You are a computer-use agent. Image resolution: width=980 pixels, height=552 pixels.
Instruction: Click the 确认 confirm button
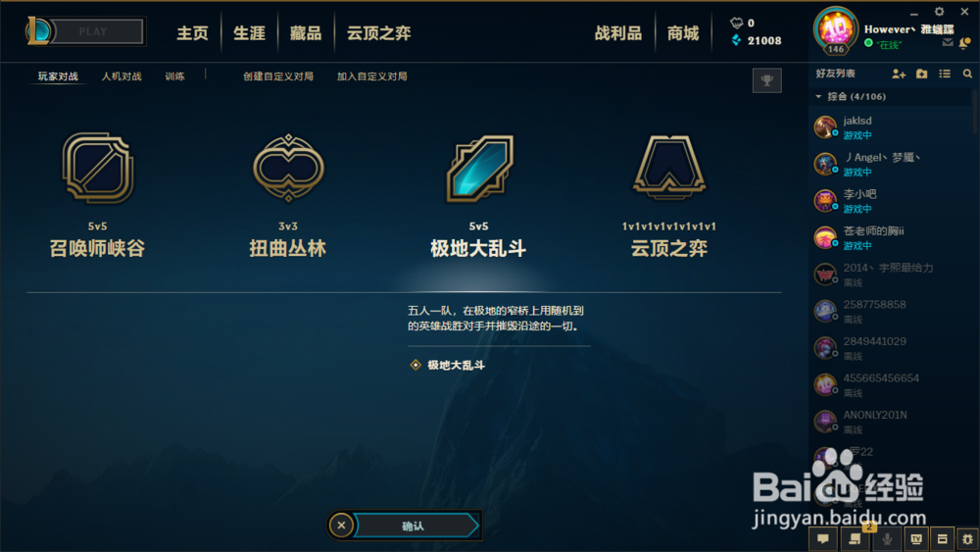point(414,526)
